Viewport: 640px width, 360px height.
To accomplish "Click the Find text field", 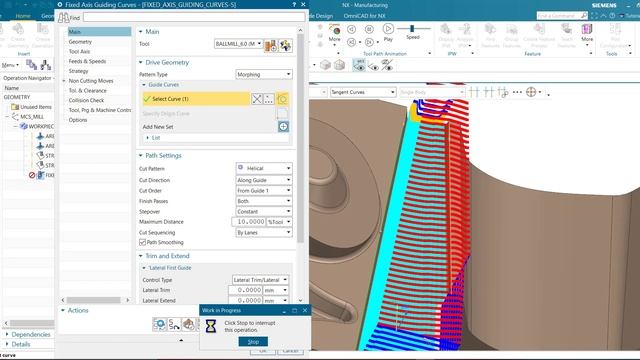I will tap(194, 17).
